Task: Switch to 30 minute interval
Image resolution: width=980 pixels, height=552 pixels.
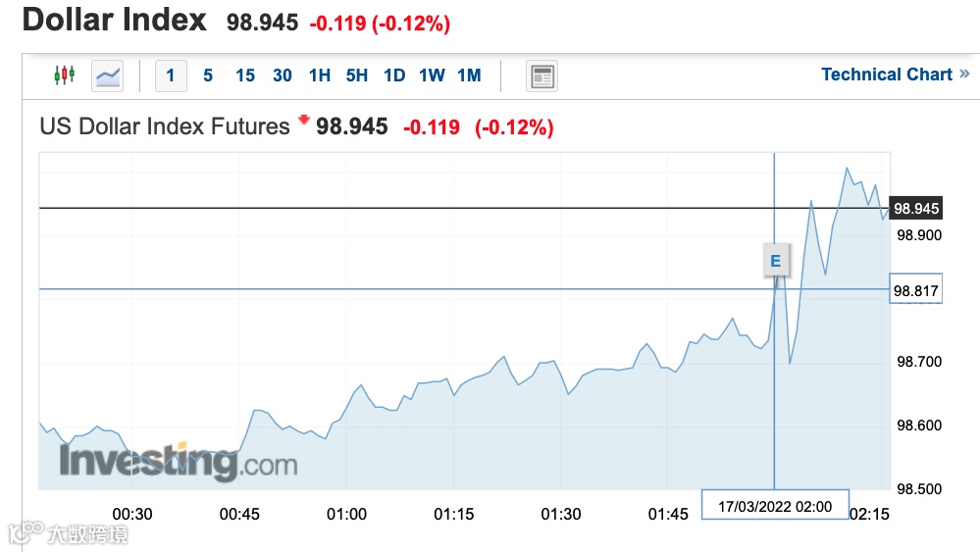Action: 283,75
